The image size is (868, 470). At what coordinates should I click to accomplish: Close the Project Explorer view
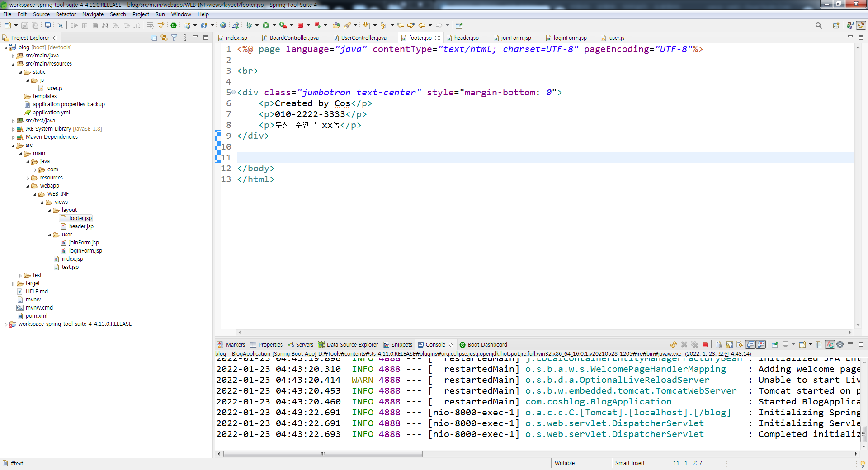[x=55, y=38]
